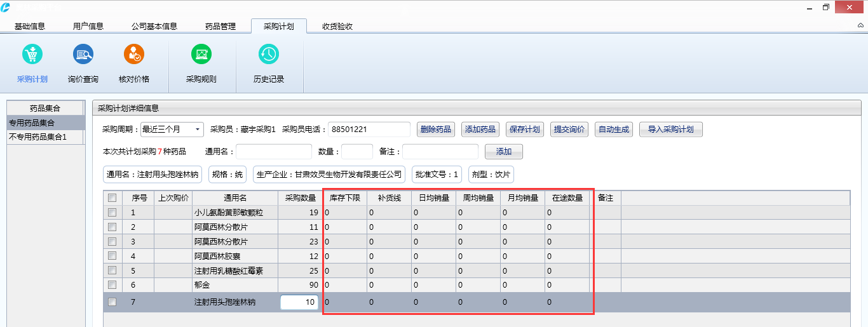This screenshot has width=868, height=327.
Task: Tick the checkbox for row 6 郁金
Action: coord(112,285)
